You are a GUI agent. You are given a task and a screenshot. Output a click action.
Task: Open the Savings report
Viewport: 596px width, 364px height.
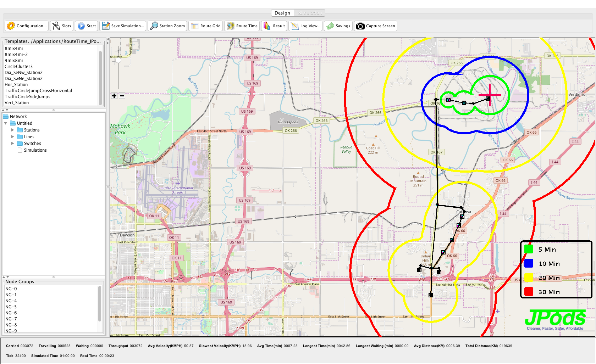(330, 26)
